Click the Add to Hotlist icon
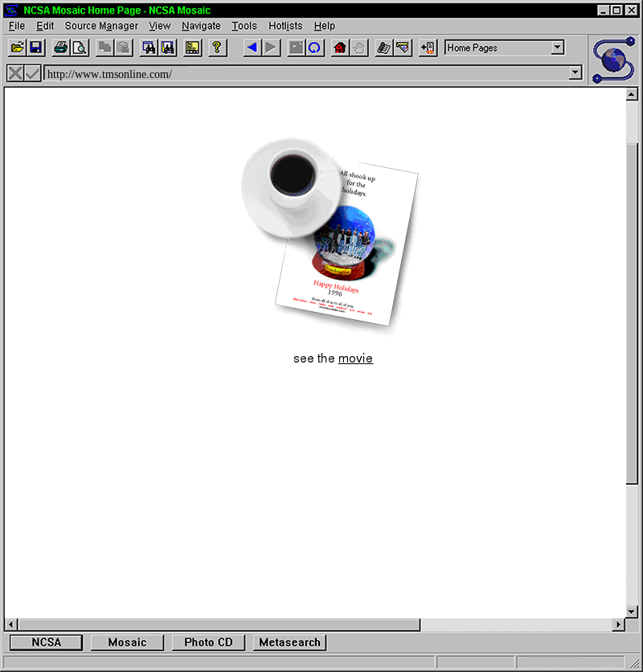 click(428, 48)
